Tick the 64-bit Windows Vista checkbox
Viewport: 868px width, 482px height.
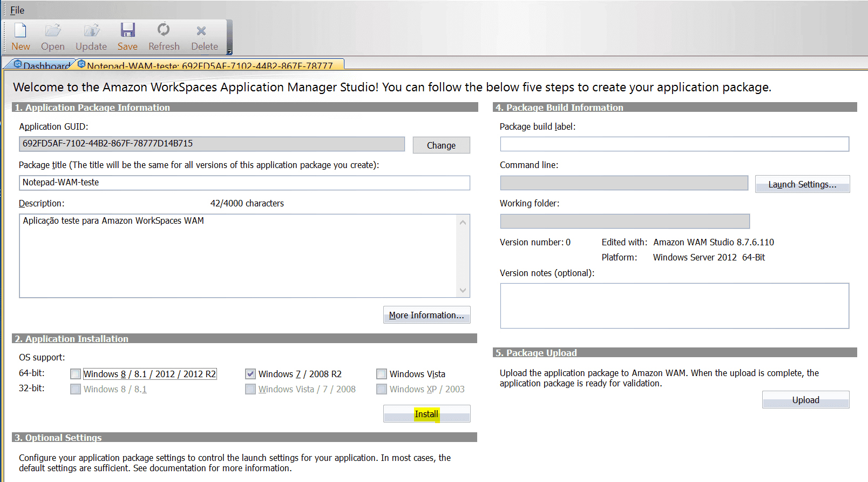tap(382, 374)
